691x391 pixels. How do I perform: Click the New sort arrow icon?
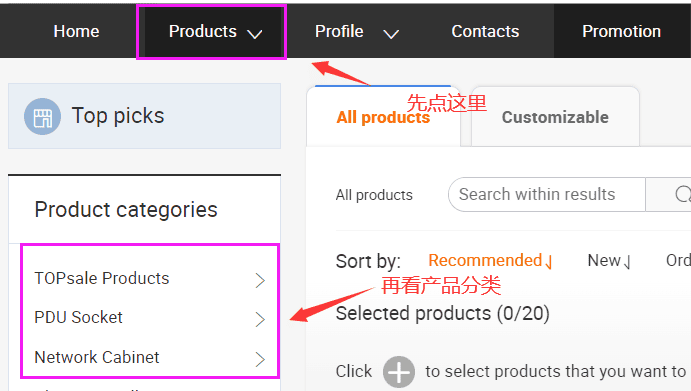pos(627,262)
